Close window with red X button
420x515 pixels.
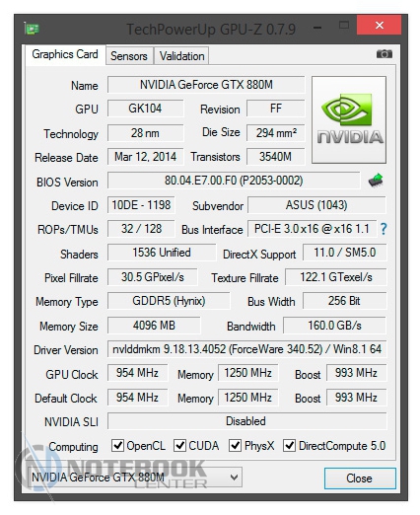(x=380, y=26)
